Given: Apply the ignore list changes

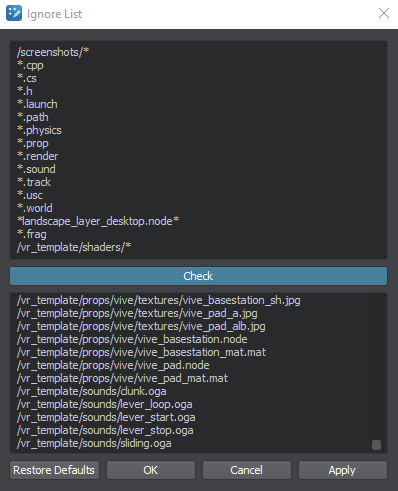Looking at the screenshot, I should click(x=343, y=470).
